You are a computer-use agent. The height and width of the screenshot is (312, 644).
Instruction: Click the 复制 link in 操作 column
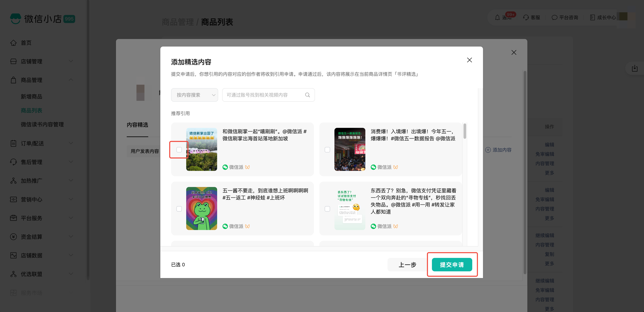pos(550,254)
